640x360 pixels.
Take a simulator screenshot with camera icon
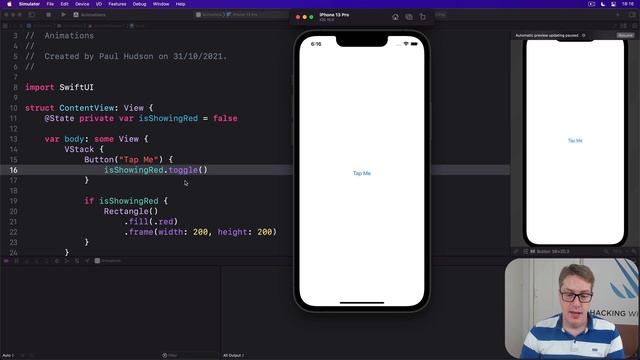[409, 17]
